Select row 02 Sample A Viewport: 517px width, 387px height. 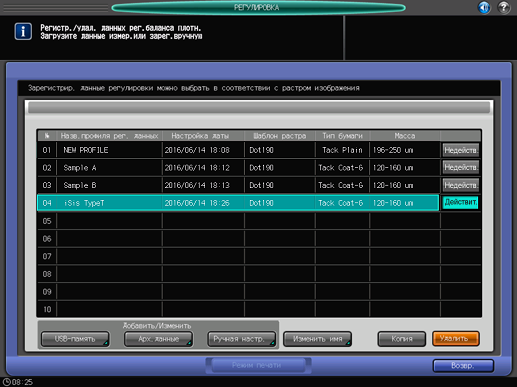[238, 168]
